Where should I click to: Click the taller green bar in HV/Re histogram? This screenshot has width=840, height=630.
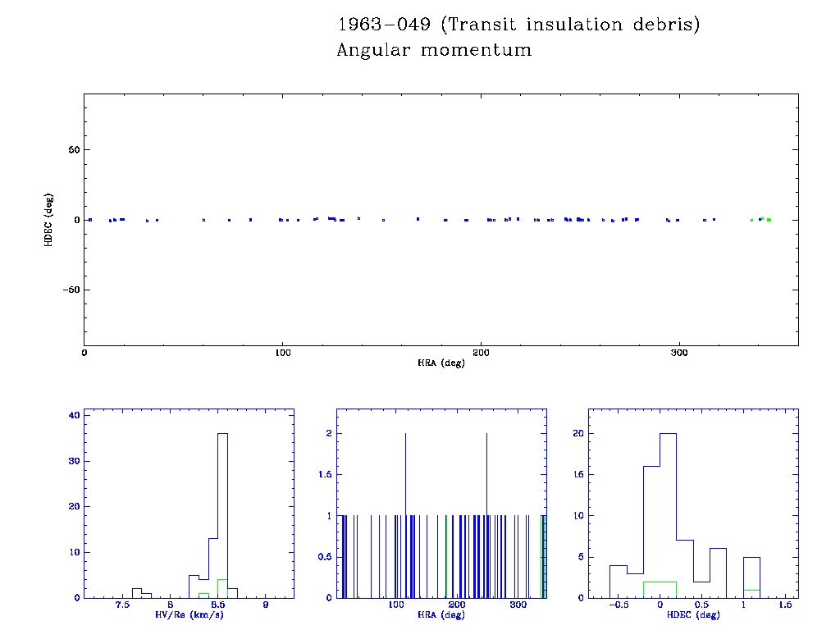(222, 588)
